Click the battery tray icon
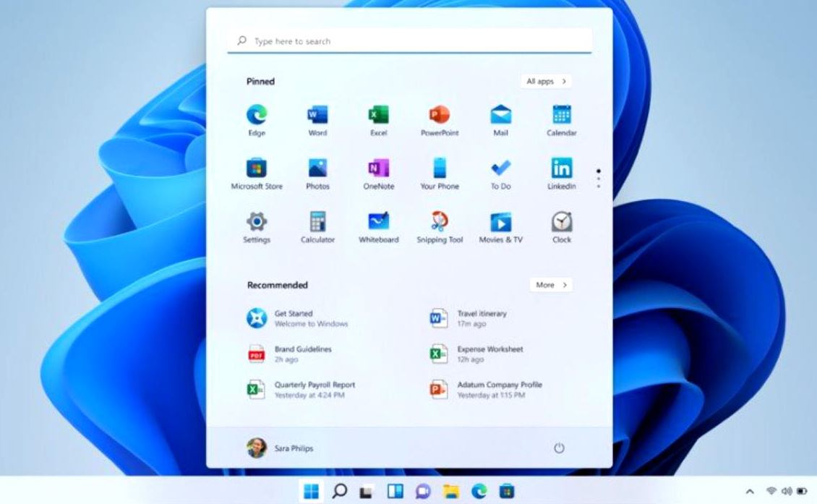This screenshot has width=817, height=504. pyautogui.click(x=801, y=491)
